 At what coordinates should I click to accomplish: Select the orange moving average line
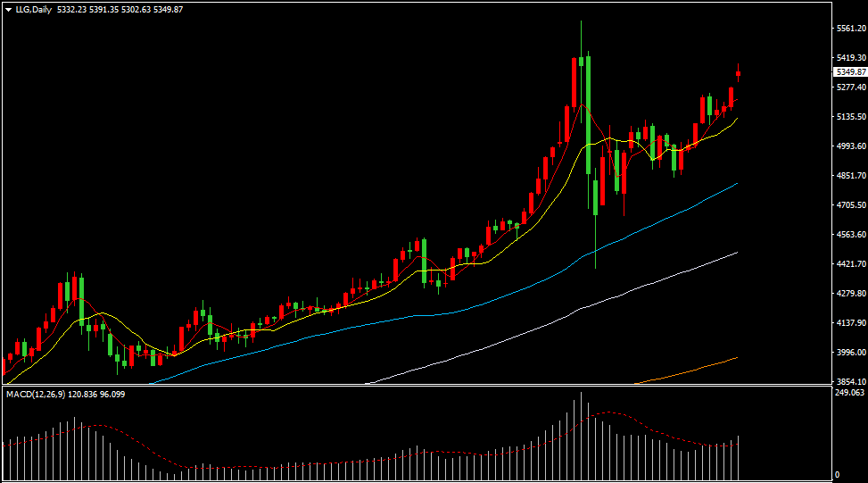(686, 371)
